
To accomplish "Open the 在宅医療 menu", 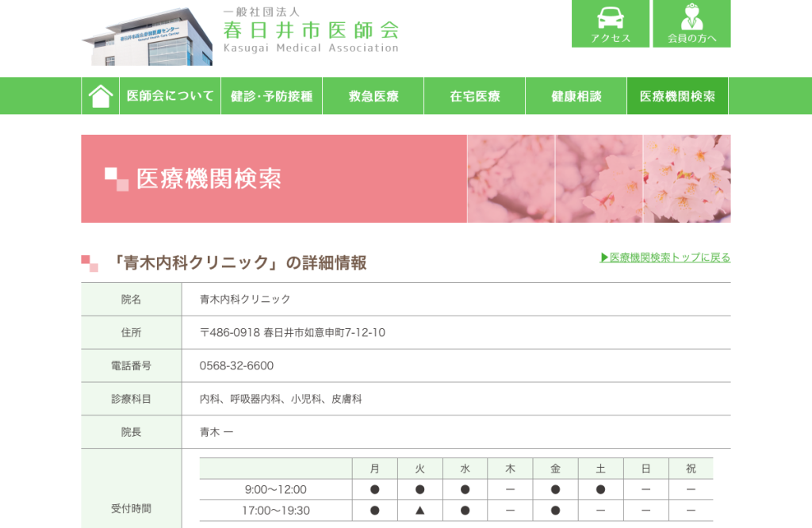I will click(x=475, y=96).
